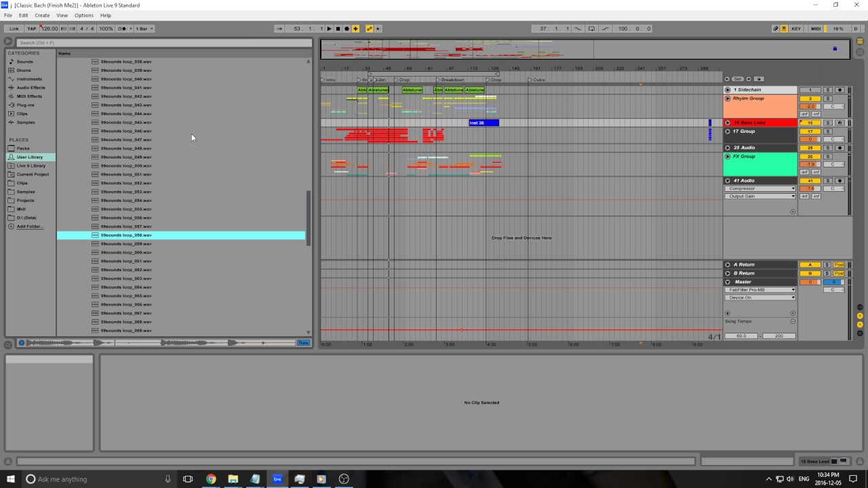Select Sounds category in browser
This screenshot has width=868, height=488.
24,62
